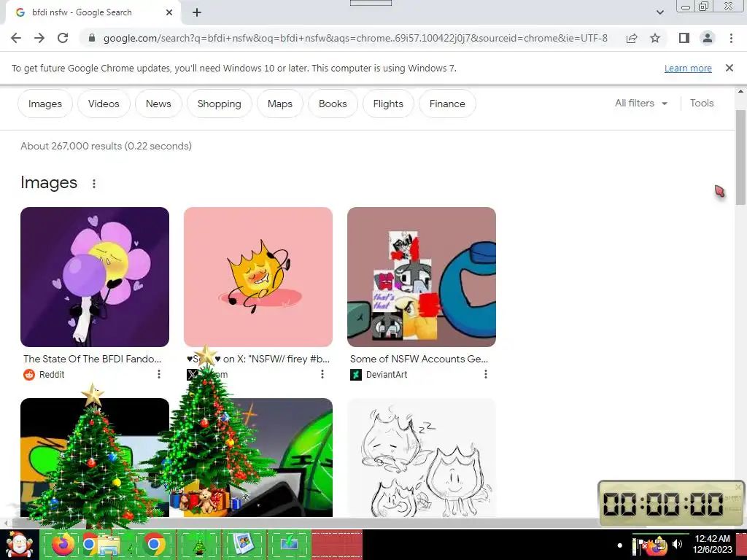Open the Santa Claus Start button
This screenshot has height=560, width=747.
click(x=19, y=545)
